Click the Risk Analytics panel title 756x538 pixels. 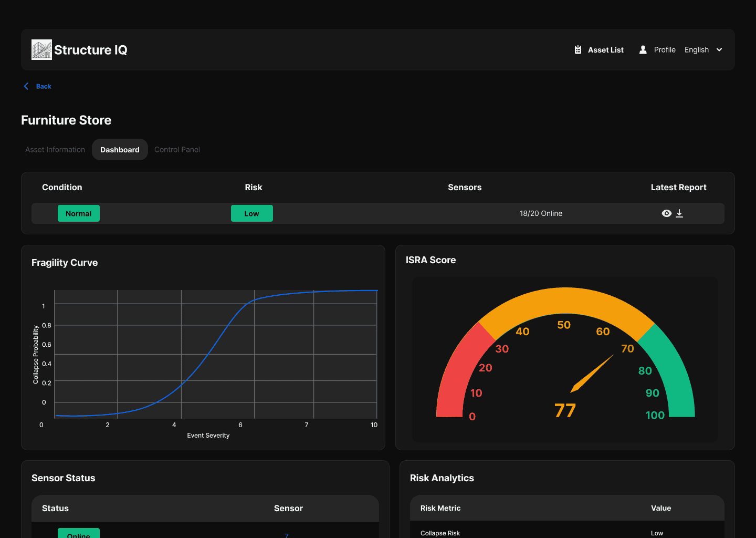point(442,478)
